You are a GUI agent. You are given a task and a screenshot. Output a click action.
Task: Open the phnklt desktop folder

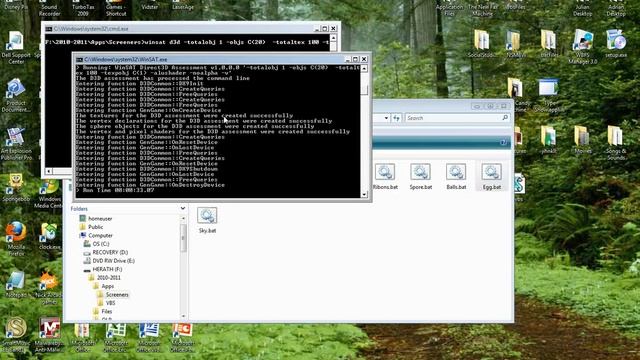pos(548,140)
